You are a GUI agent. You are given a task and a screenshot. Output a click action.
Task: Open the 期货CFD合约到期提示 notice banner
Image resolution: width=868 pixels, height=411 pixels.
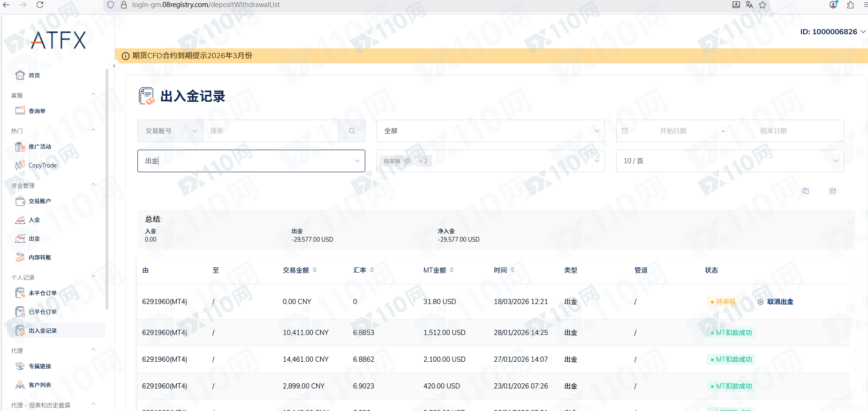click(192, 55)
